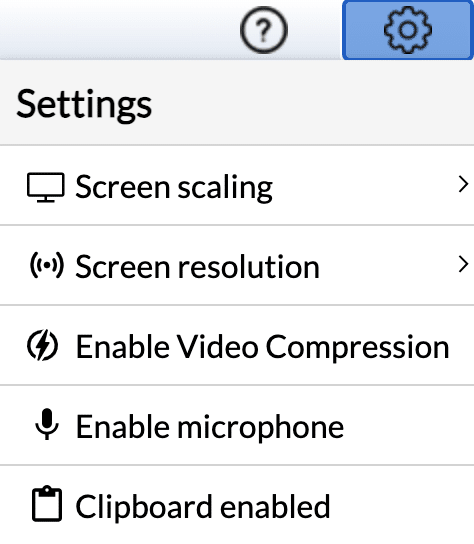Click the monitor icon beside Screen scaling

46,187
